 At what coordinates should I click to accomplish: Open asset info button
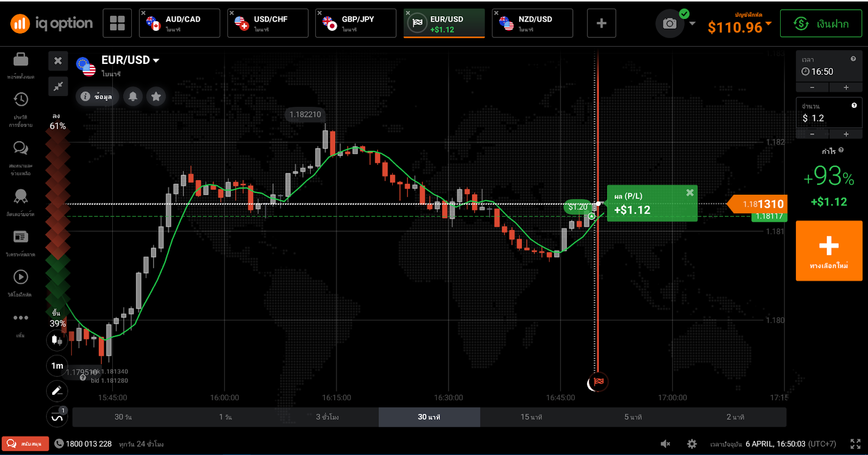tap(97, 97)
